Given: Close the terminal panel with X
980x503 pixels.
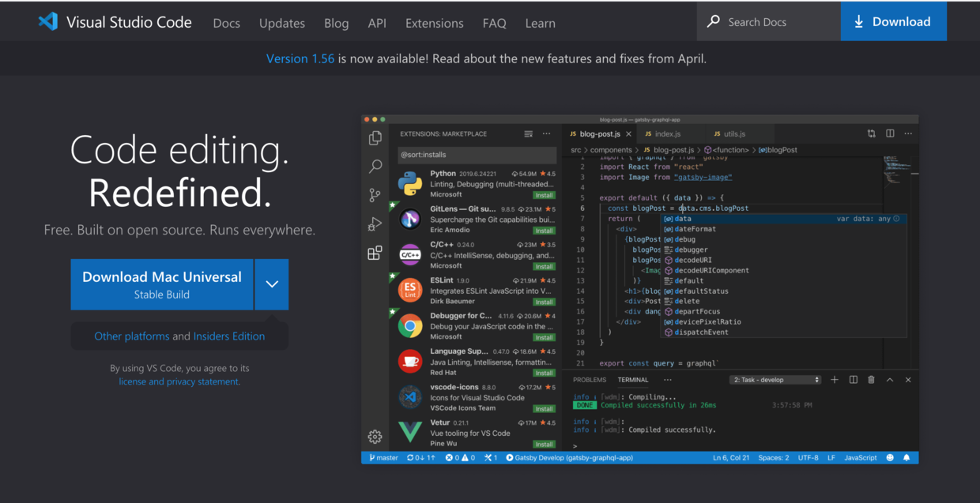Looking at the screenshot, I should 908,380.
